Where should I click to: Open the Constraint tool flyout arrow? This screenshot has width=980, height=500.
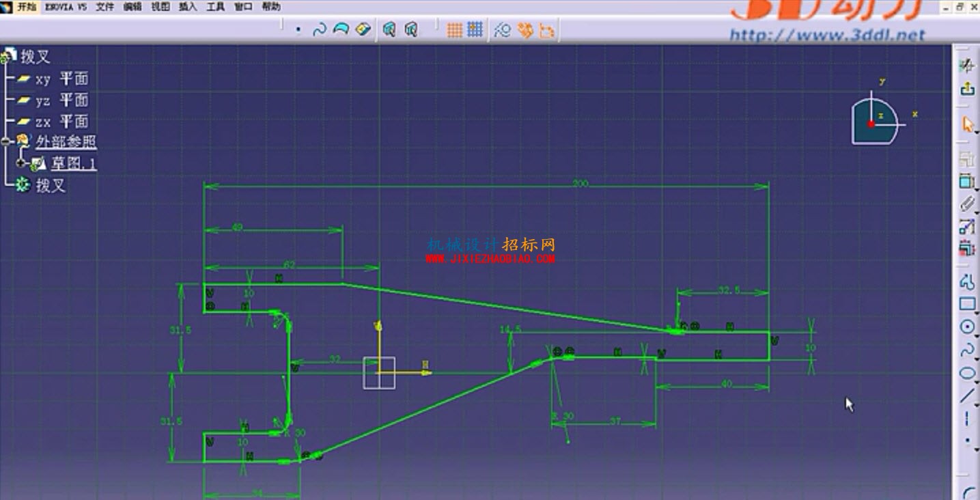pos(977,191)
